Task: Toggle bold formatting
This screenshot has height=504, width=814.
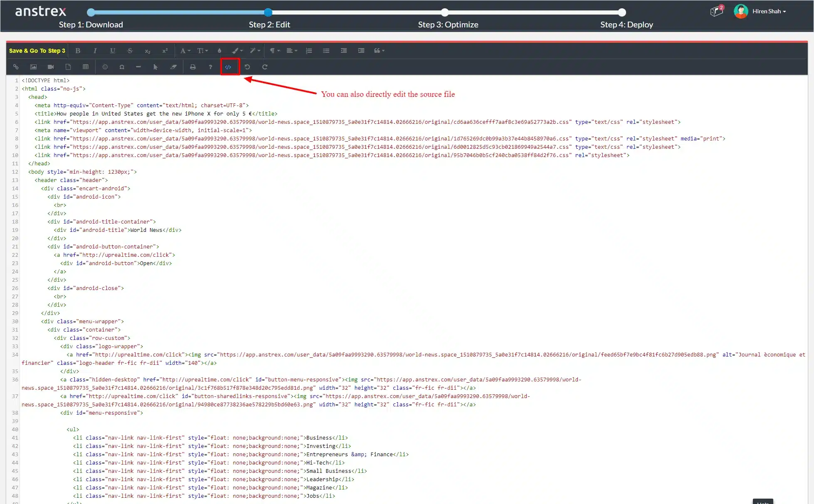Action: pos(78,51)
